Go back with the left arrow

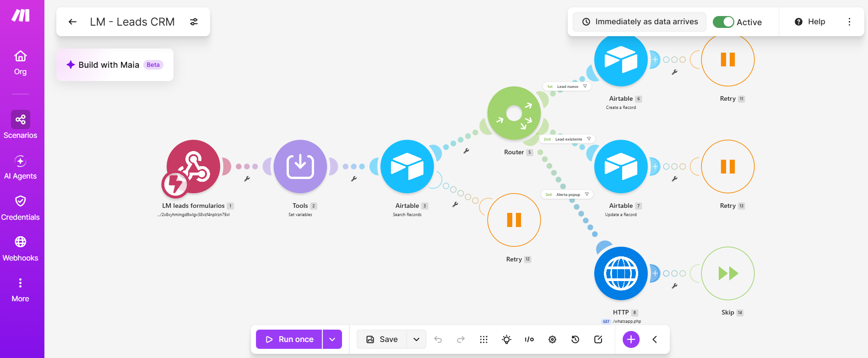coord(72,22)
